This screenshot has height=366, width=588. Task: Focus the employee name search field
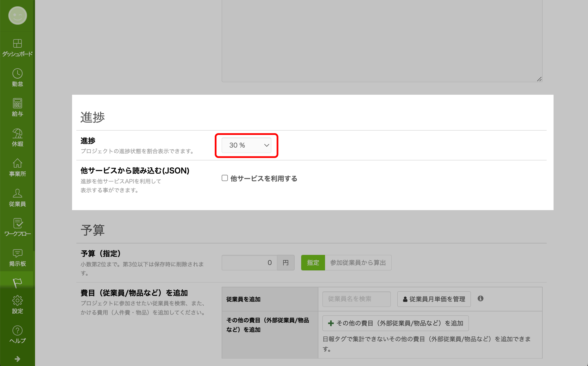tap(356, 299)
